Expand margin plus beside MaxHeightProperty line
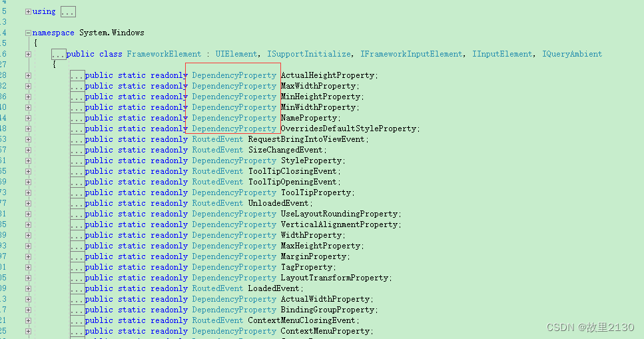 click(x=28, y=246)
